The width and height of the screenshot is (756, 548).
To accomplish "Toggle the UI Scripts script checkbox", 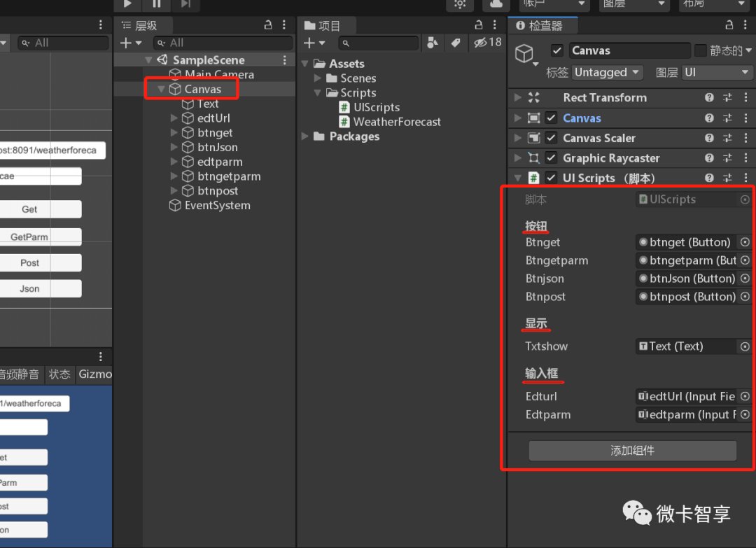I will click(x=551, y=177).
